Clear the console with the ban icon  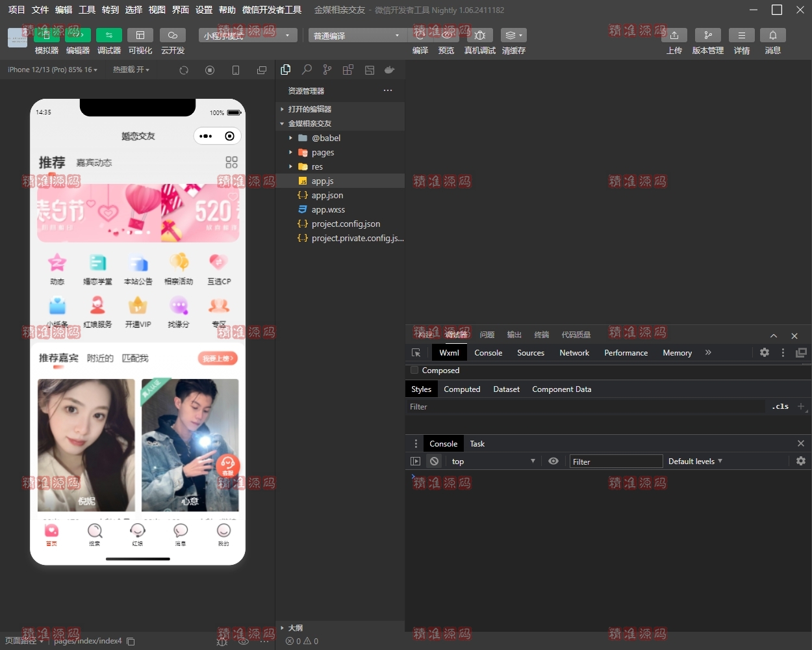[x=435, y=461]
